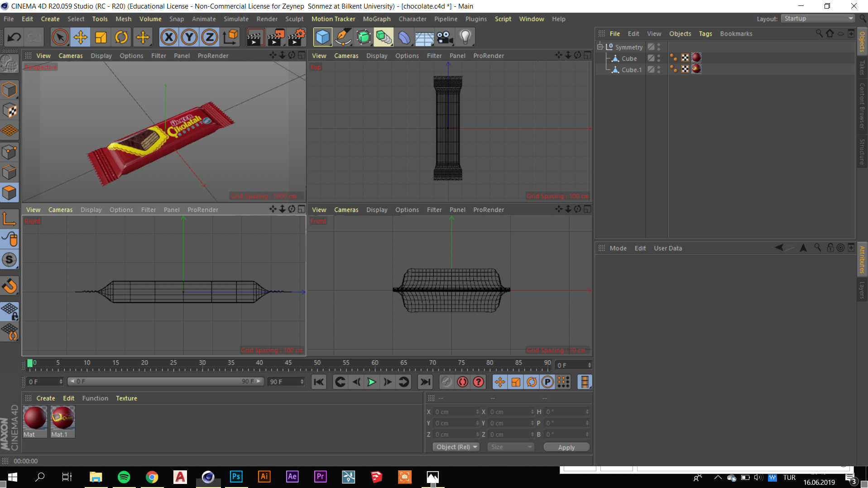Toggle coordinate system icon
This screenshot has width=868, height=488.
tap(230, 37)
